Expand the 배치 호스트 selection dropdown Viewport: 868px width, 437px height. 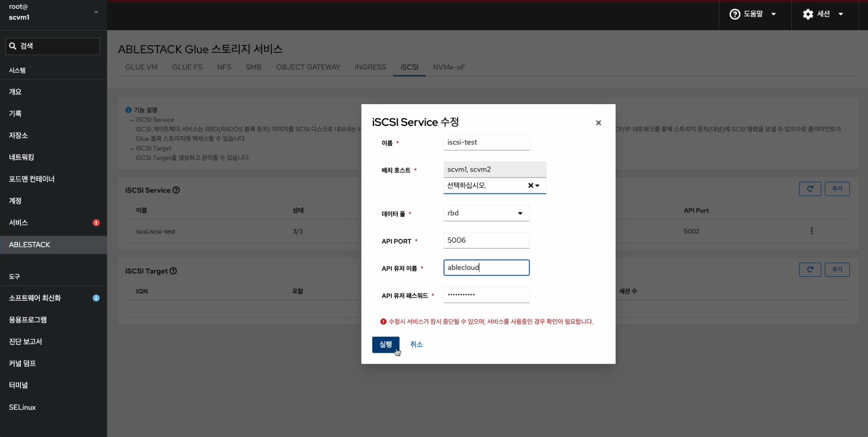pyautogui.click(x=538, y=185)
